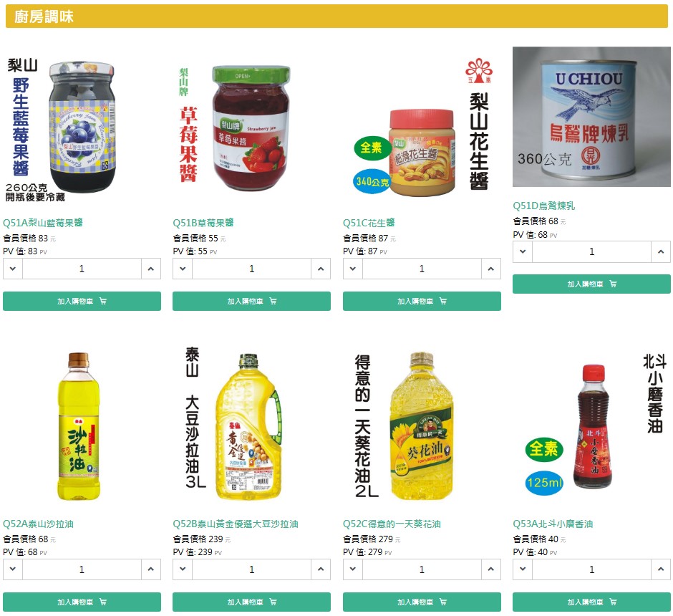Viewport: 673px width, 616px height.
Task: Increase quantity for Q51C花生醬
Action: pos(491,269)
